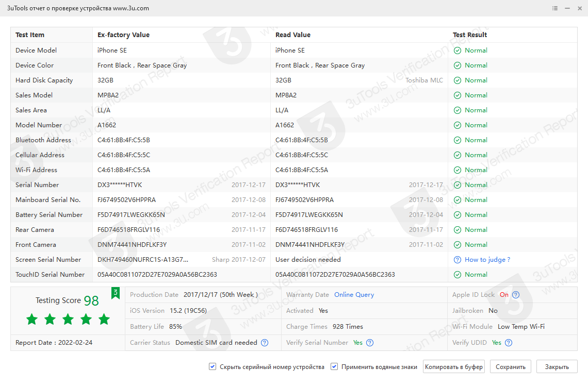Click the Domestic SIM card needed text
This screenshot has height=386, width=588.
point(217,343)
